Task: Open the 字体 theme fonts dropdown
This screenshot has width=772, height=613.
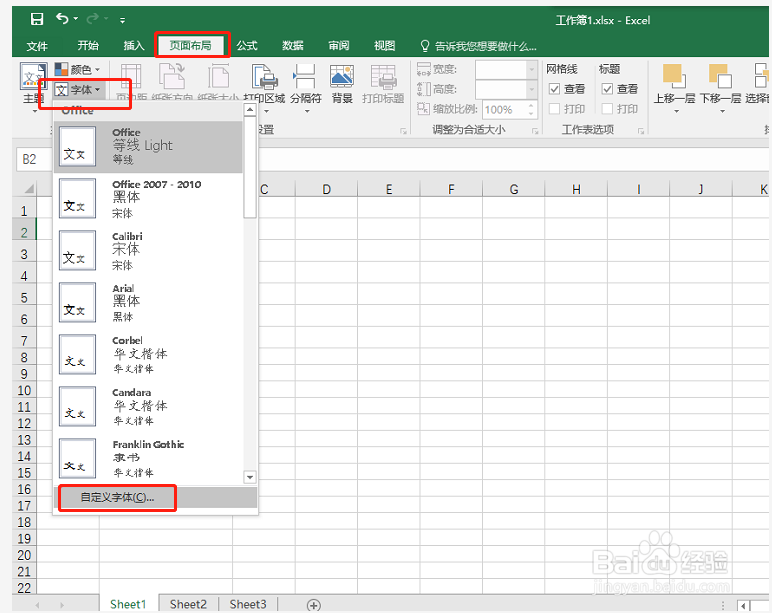Action: tap(77, 90)
